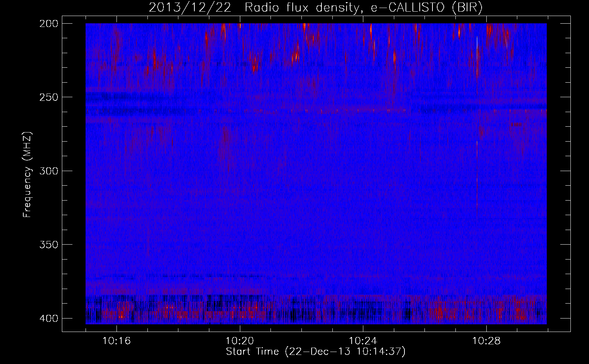Click the 'Start Time (22-Dec-13 10:14:37)' label

click(316, 352)
